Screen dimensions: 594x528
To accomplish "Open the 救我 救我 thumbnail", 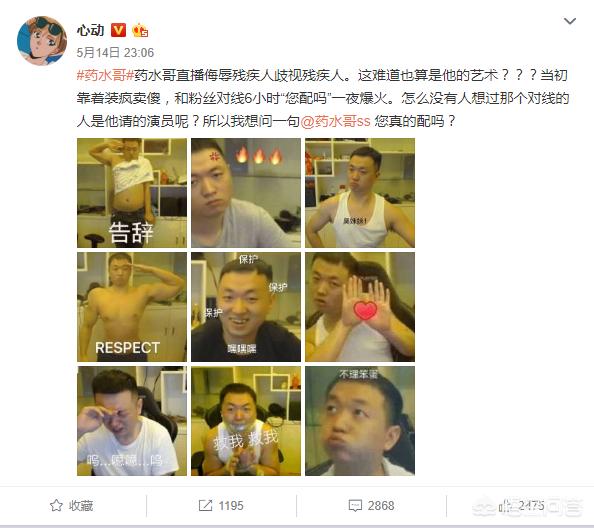I will (246, 421).
